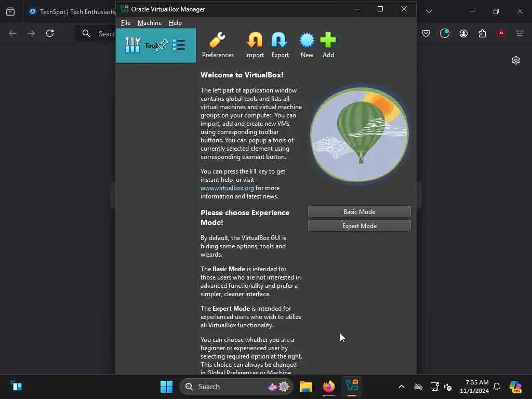Open Copilot icon in taskbar corner
Viewport: 532px width, 399px height.
pos(515,387)
